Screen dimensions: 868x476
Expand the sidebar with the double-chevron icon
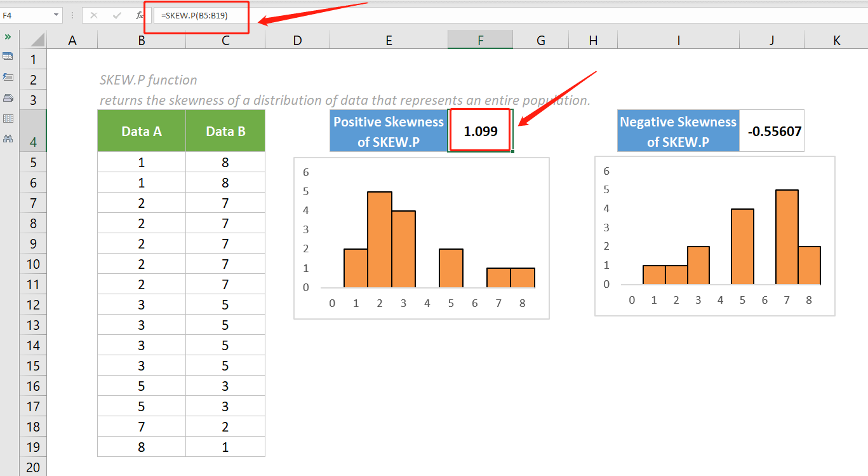(8, 36)
